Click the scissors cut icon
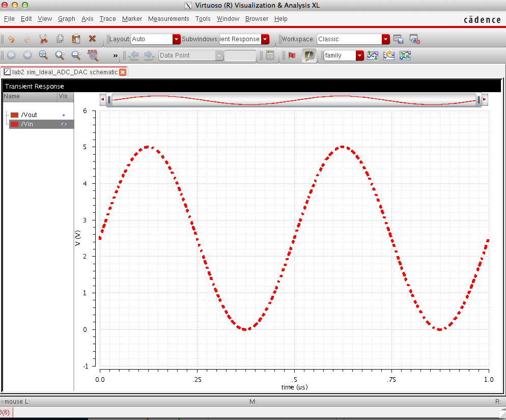Screen dimensions: 506x420 pos(43,39)
